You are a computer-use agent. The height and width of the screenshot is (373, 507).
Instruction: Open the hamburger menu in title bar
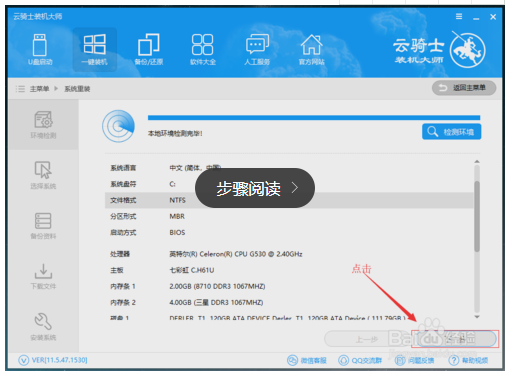click(459, 16)
